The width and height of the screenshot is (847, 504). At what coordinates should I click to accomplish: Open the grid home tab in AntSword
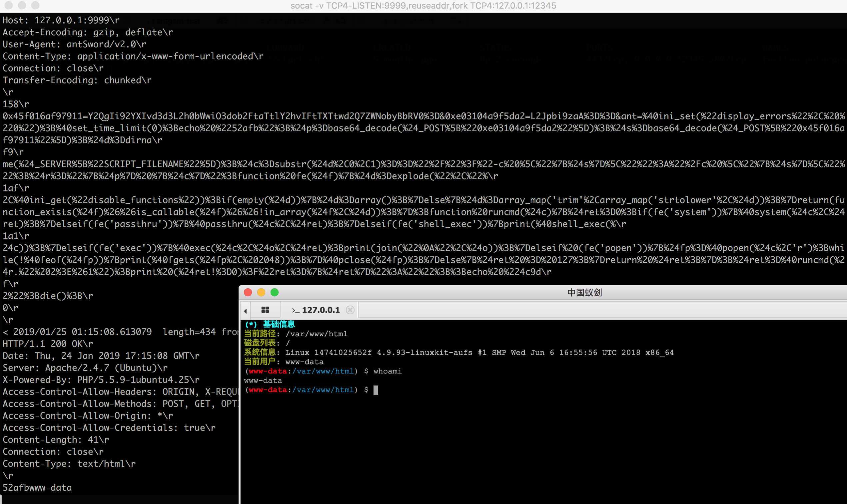pos(265,310)
